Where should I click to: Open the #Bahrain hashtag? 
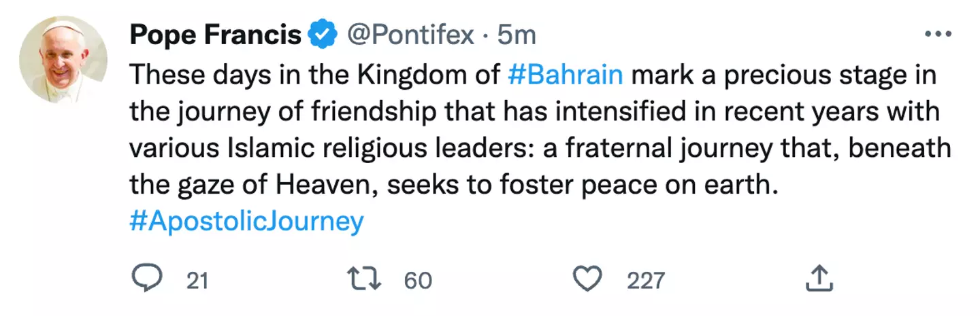(x=565, y=73)
